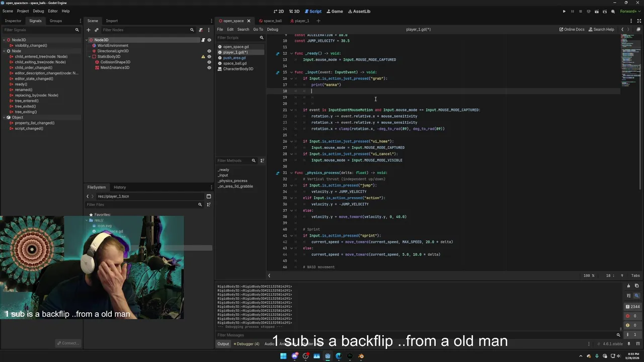Click the warning icon on StaticBody3D
The width and height of the screenshot is (644, 362).
point(203,56)
